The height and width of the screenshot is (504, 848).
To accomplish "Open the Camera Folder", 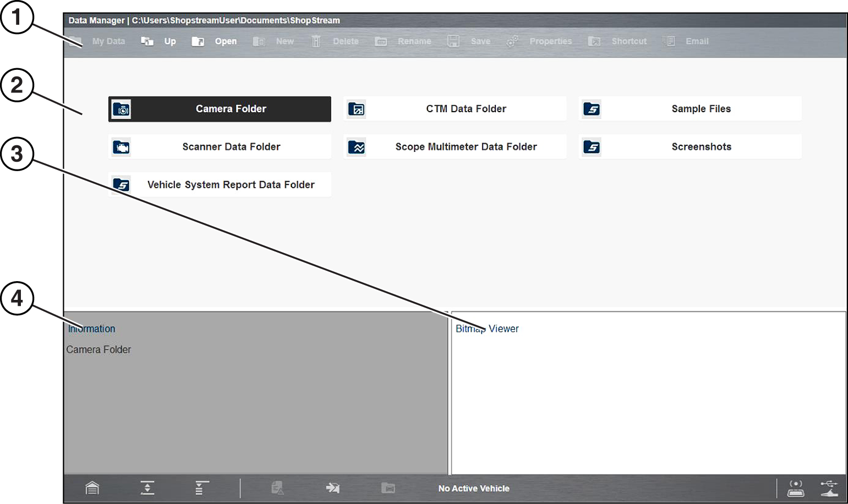I will pos(220,109).
